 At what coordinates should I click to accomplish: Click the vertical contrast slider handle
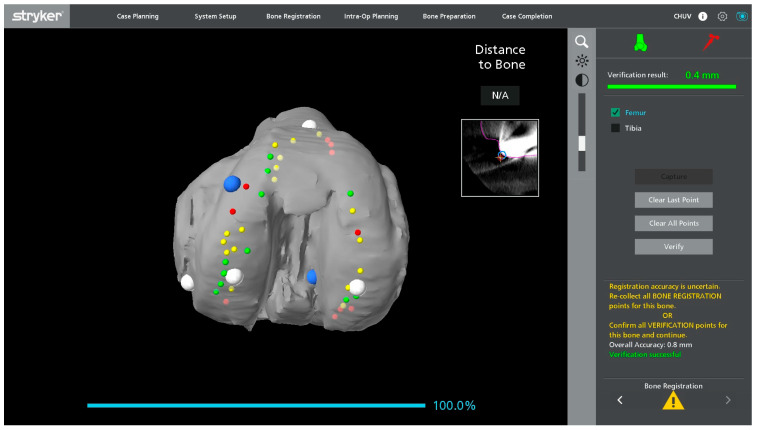(x=582, y=143)
